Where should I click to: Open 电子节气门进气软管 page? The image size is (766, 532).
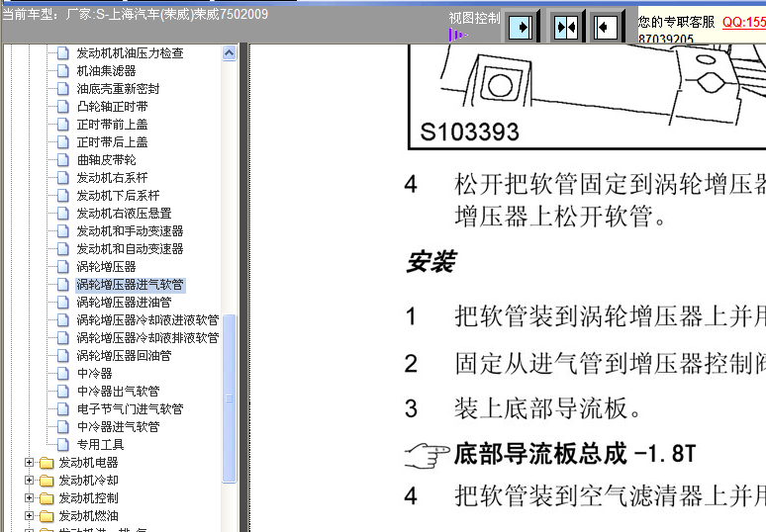(x=130, y=409)
